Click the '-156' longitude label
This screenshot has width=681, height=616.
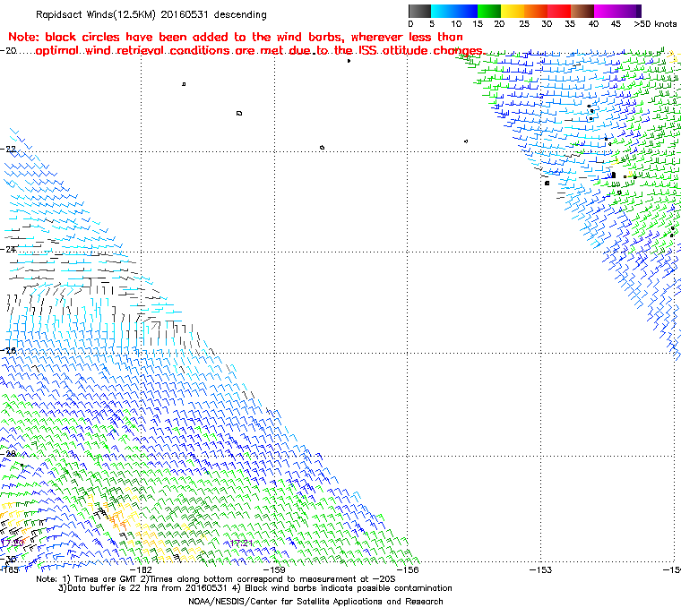(x=408, y=569)
